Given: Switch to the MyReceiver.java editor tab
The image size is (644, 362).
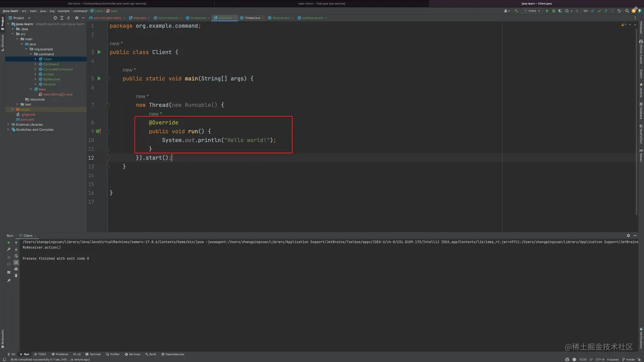Looking at the screenshot, I should [312, 18].
